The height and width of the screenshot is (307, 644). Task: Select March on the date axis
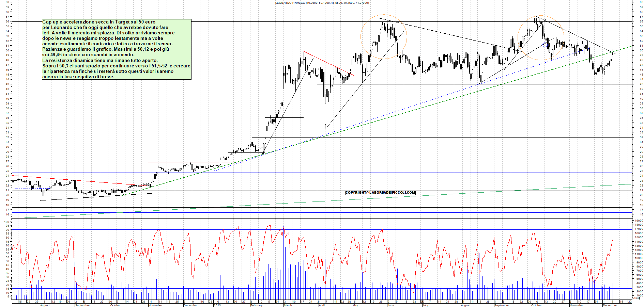(288, 305)
